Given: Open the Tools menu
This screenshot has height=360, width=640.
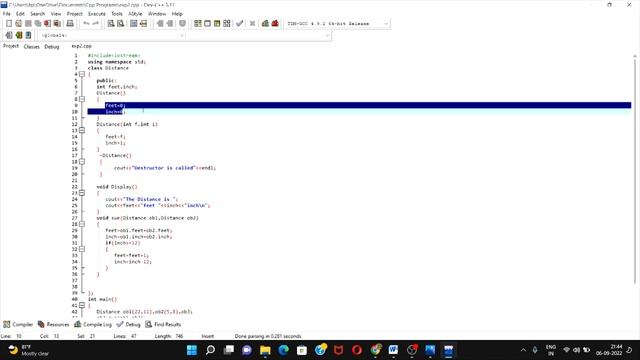Looking at the screenshot, I should pos(117,14).
